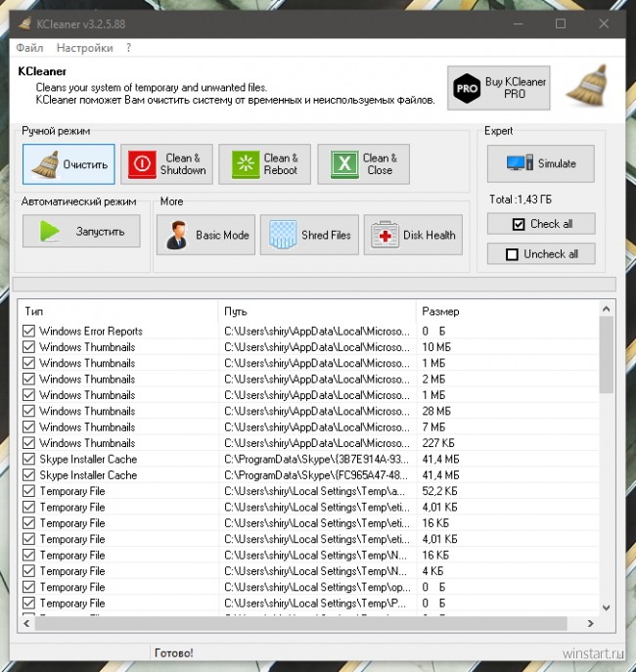The width and height of the screenshot is (636, 672).
Task: Click the KCleaner broom icon in the title bar
Action: point(24,23)
